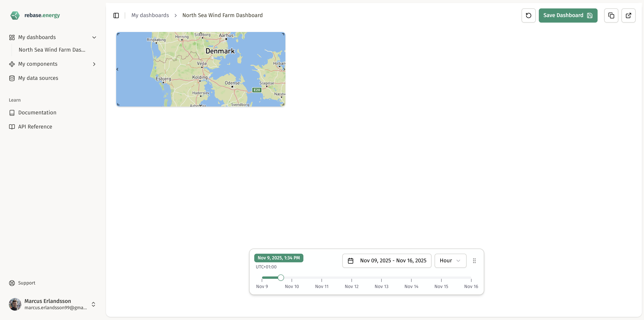
Task: Expand the My components section
Action: [94, 64]
